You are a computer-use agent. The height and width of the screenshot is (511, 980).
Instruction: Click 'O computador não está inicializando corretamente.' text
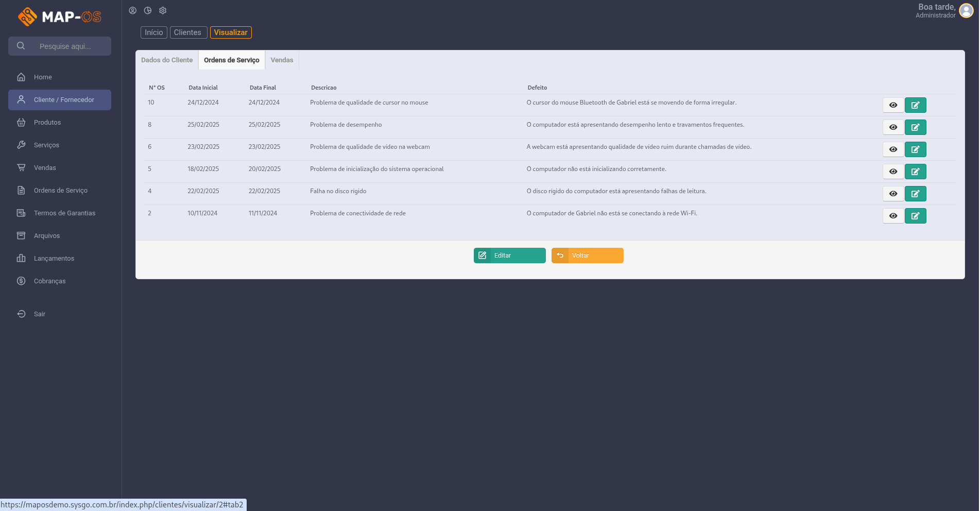(x=596, y=169)
